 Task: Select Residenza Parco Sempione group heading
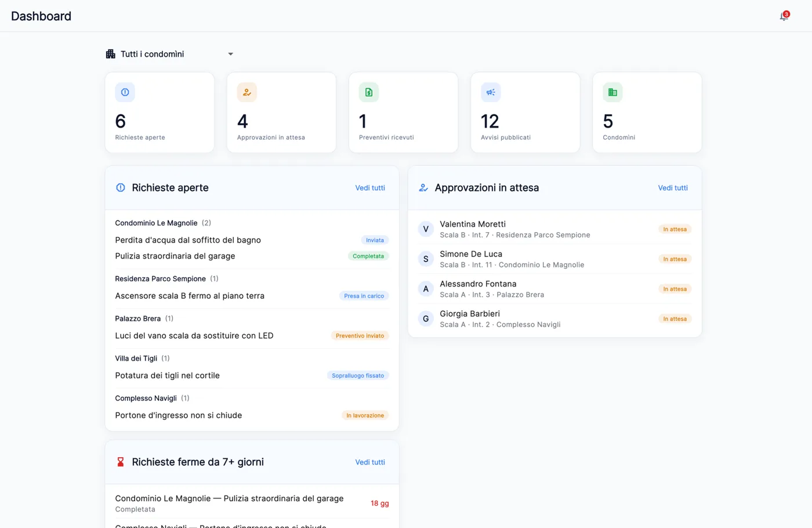pos(160,279)
